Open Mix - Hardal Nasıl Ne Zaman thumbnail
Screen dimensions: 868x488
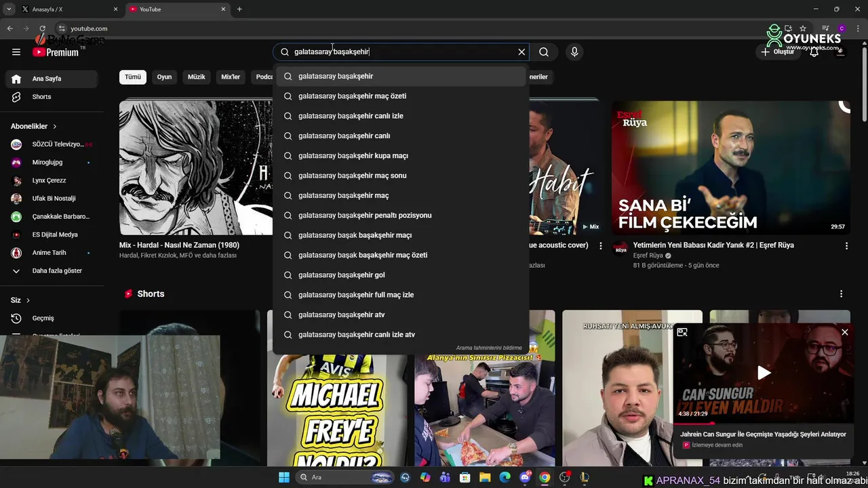click(x=196, y=167)
